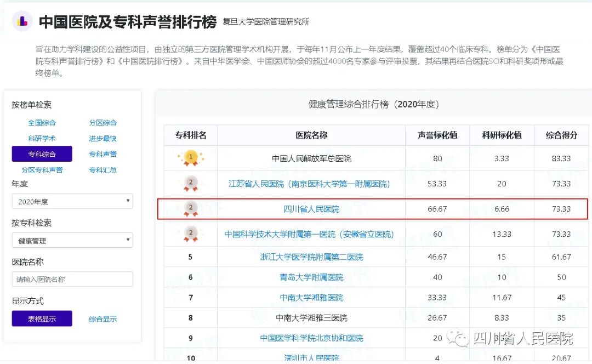Click the 四川省人民医院 hospital link

(314, 209)
